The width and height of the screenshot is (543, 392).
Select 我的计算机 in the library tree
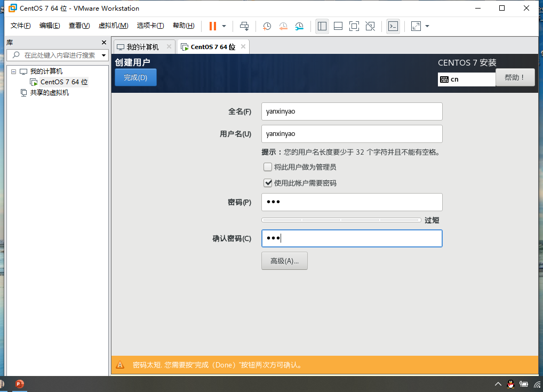tap(46, 71)
